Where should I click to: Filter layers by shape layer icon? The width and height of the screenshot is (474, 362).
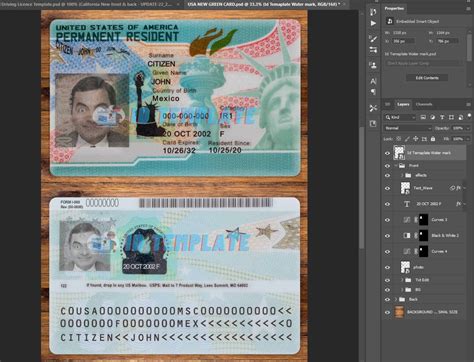(x=451, y=117)
